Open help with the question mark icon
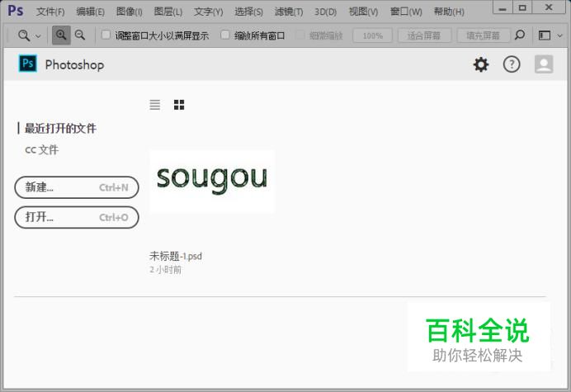This screenshot has height=392, width=571. 512,64
